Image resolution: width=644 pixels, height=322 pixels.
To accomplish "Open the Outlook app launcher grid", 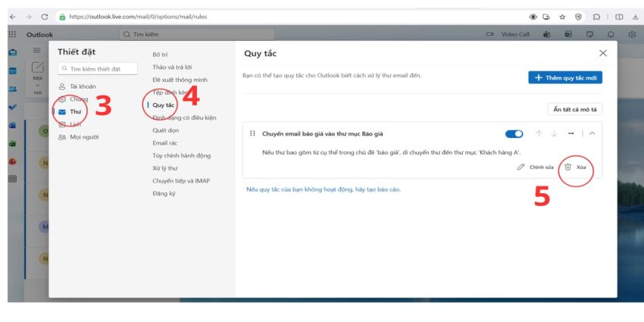I will click(x=12, y=35).
